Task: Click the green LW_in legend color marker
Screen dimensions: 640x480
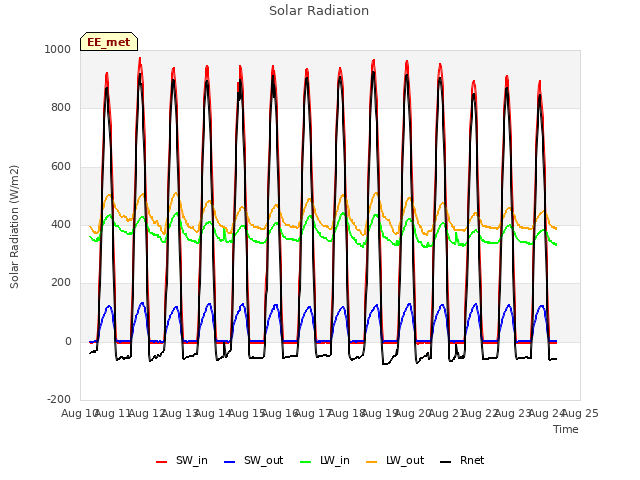Action: [x=306, y=462]
